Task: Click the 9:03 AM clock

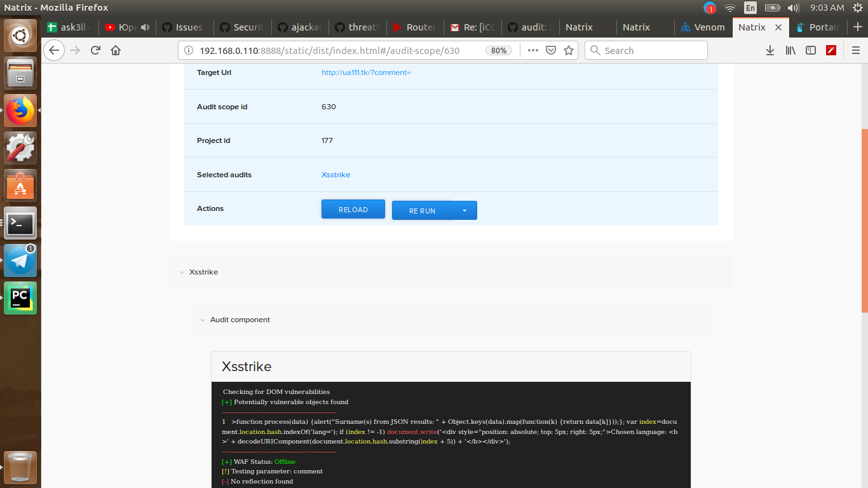Action: (827, 8)
